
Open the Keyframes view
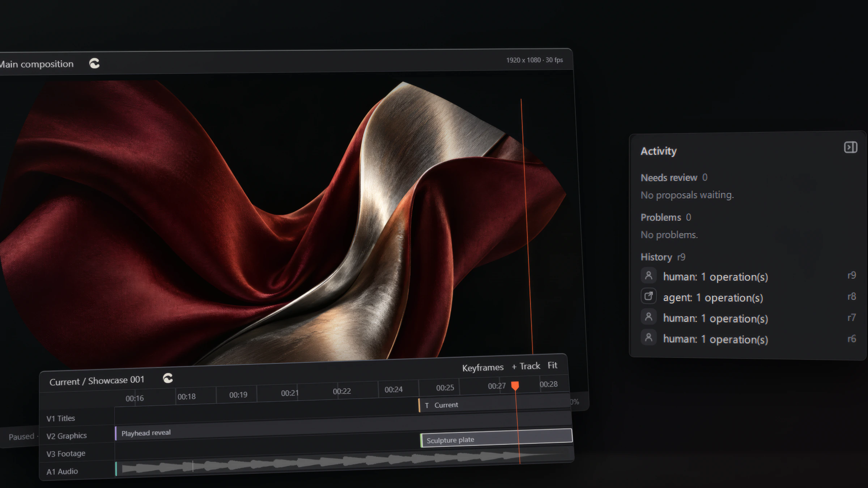(483, 368)
